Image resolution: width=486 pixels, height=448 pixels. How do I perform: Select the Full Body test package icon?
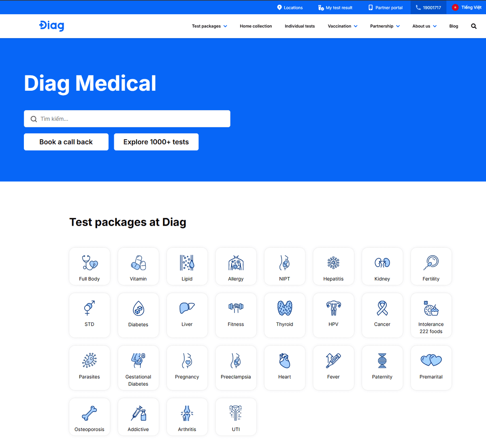pos(90,266)
